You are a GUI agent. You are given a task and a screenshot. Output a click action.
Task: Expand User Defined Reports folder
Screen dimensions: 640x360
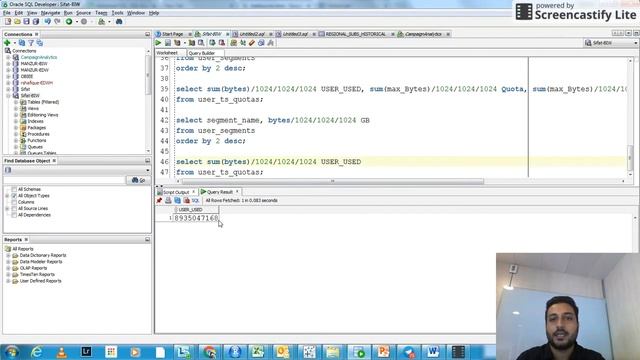[8, 281]
